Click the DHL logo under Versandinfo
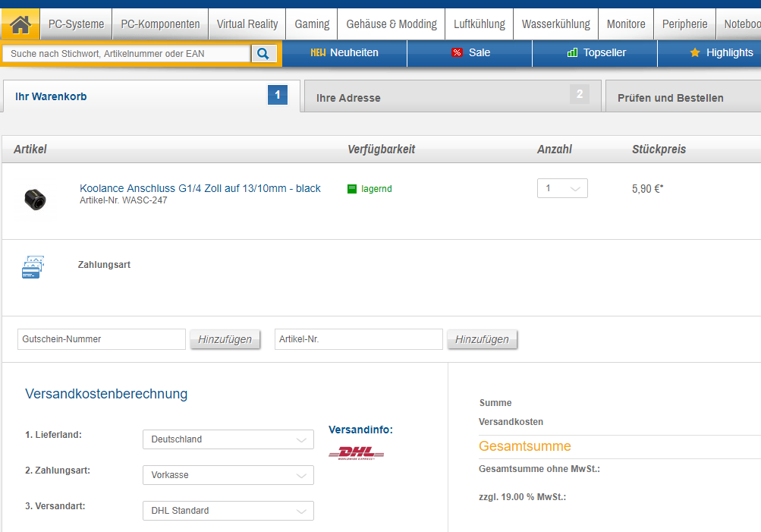The width and height of the screenshot is (761, 532). (357, 453)
